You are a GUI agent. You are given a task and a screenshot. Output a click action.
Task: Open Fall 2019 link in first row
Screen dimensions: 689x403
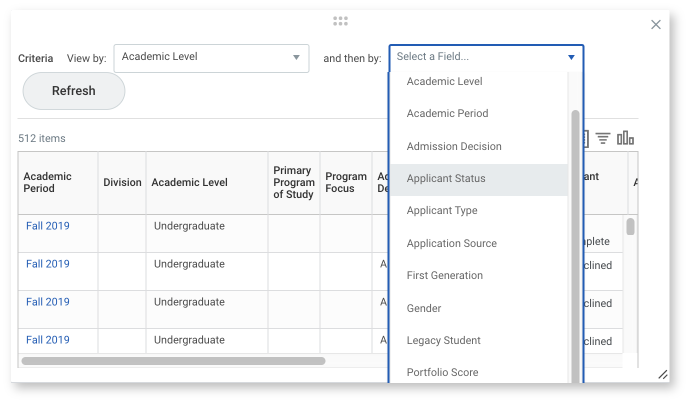[48, 226]
